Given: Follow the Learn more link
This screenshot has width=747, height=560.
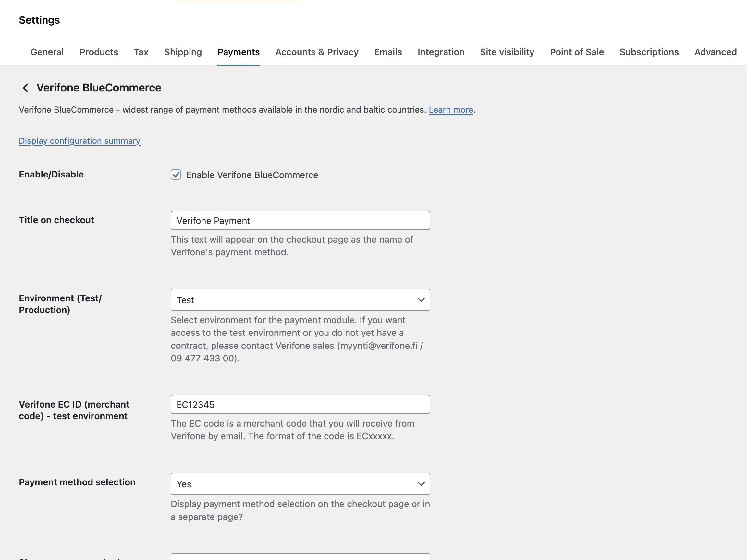Looking at the screenshot, I should [450, 110].
